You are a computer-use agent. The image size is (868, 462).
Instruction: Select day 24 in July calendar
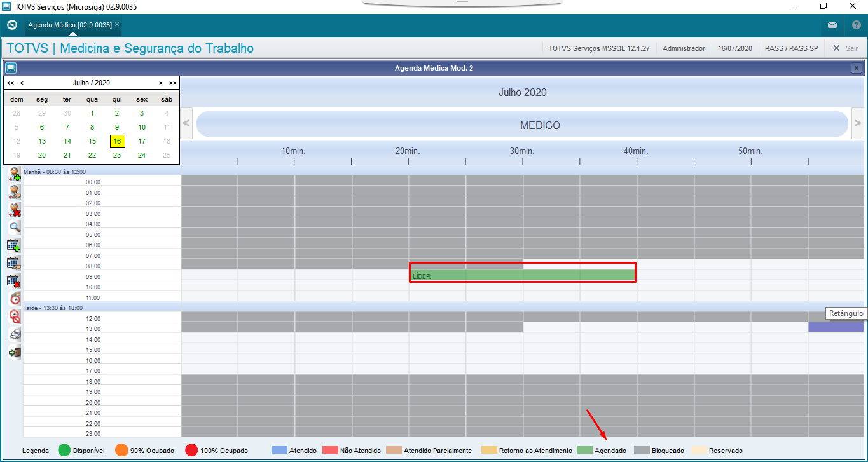[142, 155]
